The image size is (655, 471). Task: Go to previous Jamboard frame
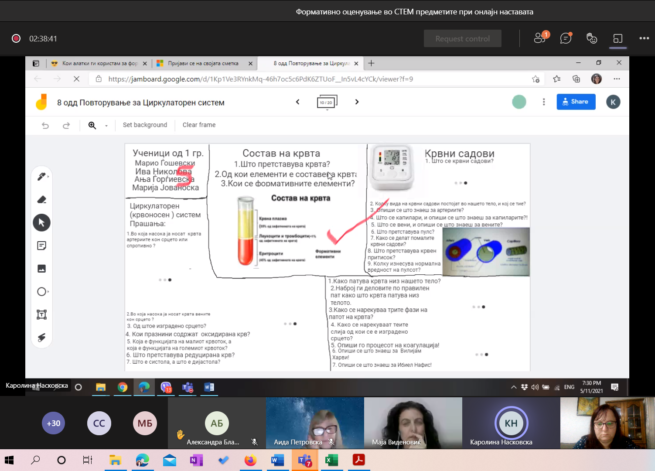(x=297, y=102)
